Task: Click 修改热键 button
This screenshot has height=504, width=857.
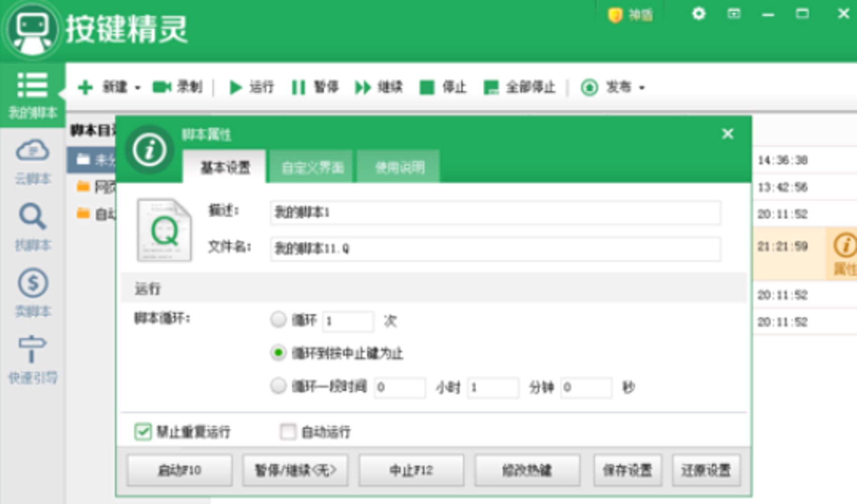Action: 527,470
